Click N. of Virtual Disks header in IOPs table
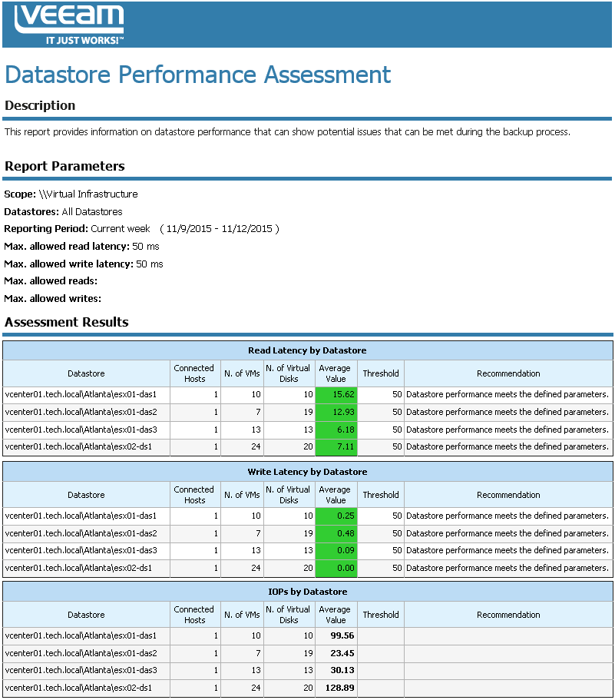The height and width of the screenshot is (700, 615). coord(288,615)
